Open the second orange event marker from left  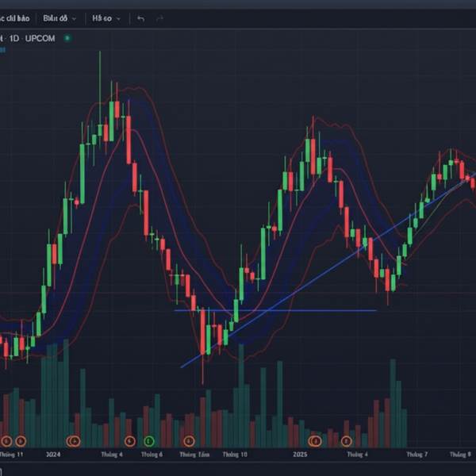(x=21, y=441)
